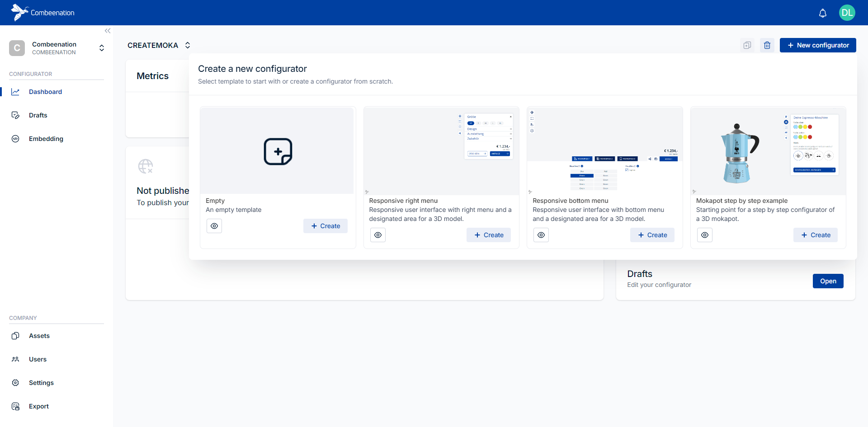
Task: Open Assets in the sidebar
Action: click(x=39, y=336)
